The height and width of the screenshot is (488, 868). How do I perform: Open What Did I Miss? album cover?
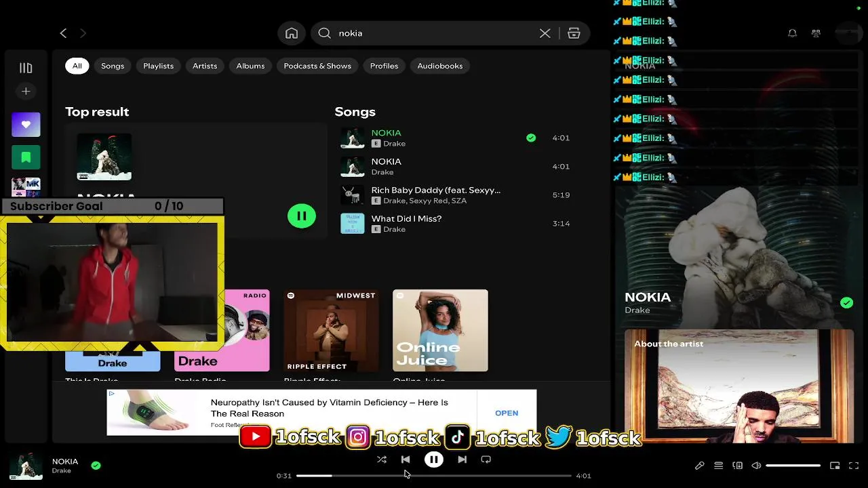coord(353,223)
